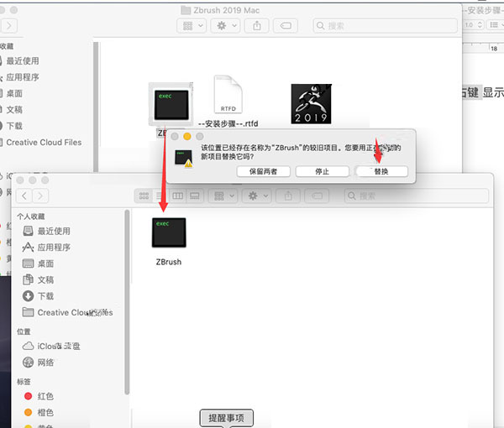Click the ZBrush exec icon in lower window
504x428 pixels.
[x=169, y=232]
